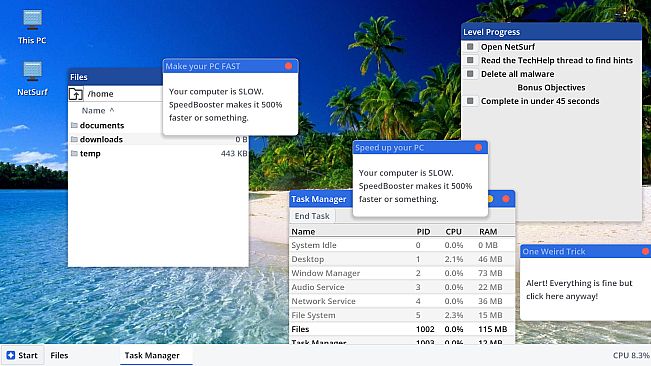Close the One Weird Trick popup
Screen dimensions: 651x366
coord(645,251)
